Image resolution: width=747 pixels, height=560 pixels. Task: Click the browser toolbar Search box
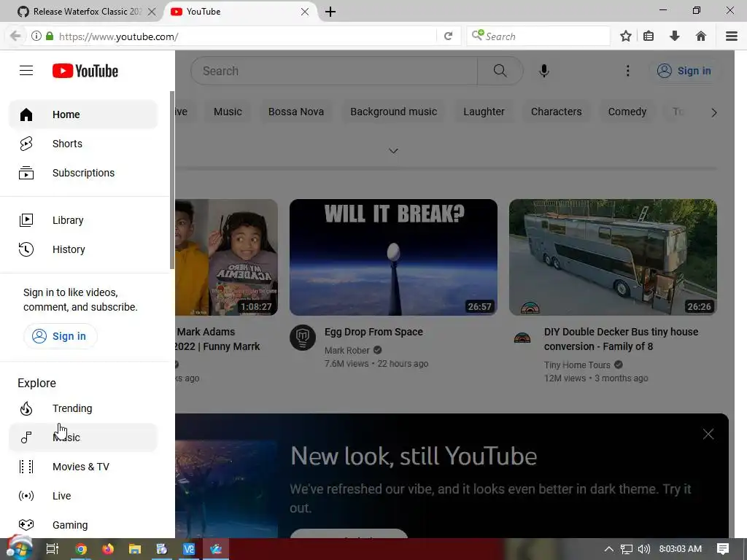(538, 36)
